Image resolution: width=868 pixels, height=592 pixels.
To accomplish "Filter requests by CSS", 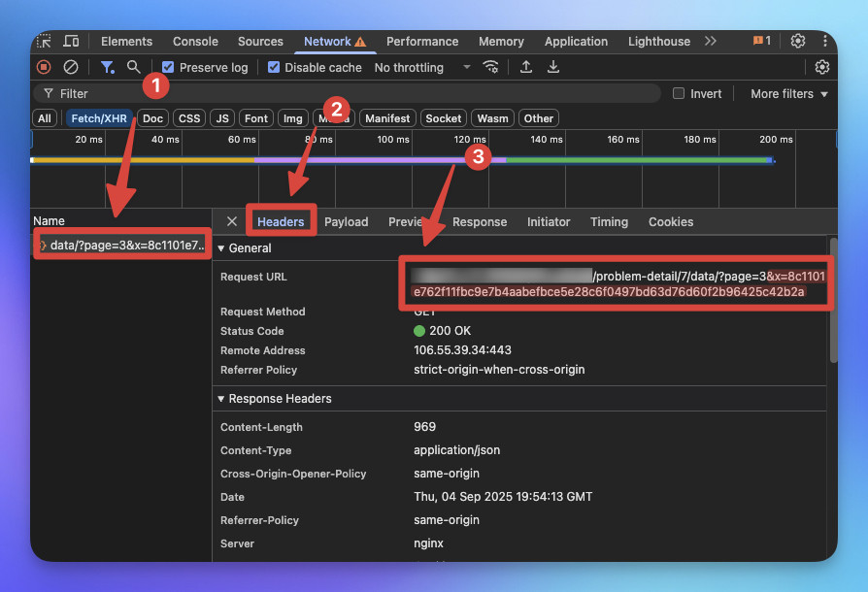I will 189,118.
